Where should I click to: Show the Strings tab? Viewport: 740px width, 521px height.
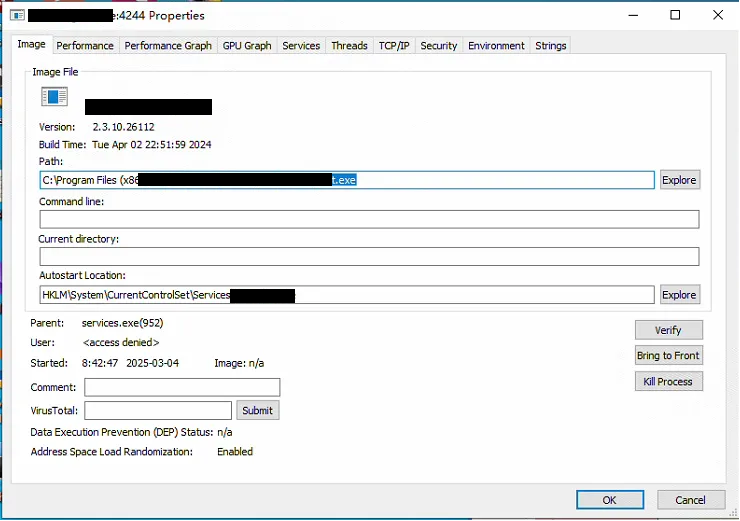tap(551, 45)
